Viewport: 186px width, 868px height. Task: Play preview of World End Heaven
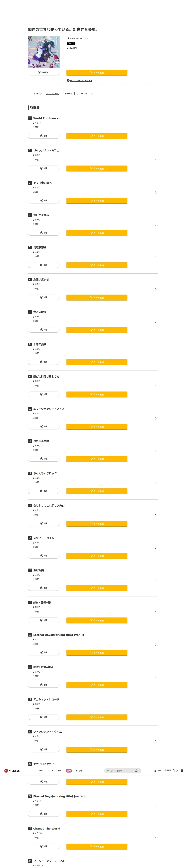[x=44, y=136]
